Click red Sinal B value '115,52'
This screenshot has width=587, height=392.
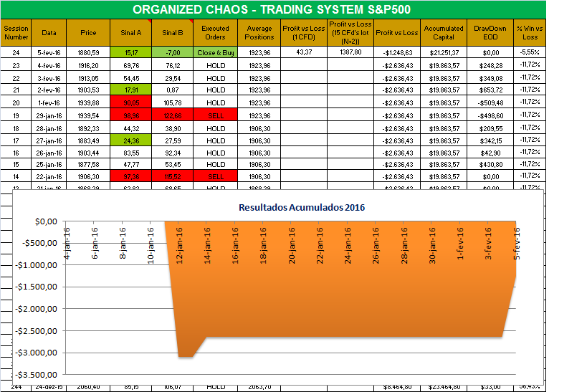click(173, 176)
